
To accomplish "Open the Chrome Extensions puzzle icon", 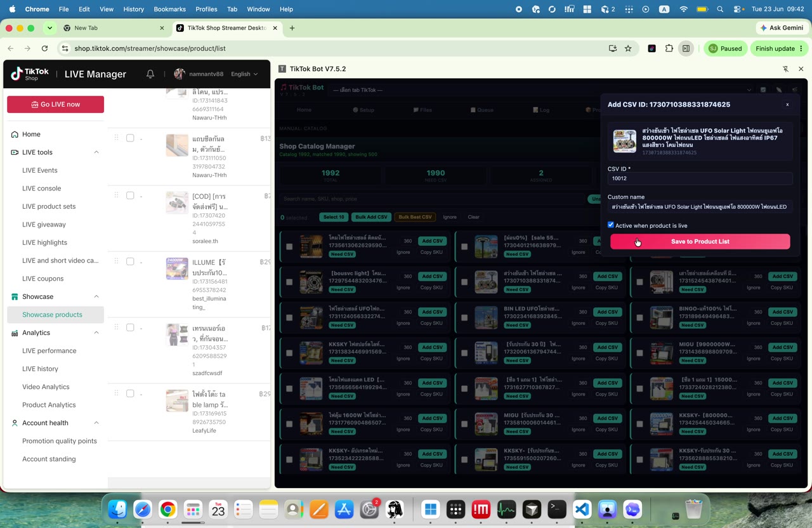I will 669,48.
